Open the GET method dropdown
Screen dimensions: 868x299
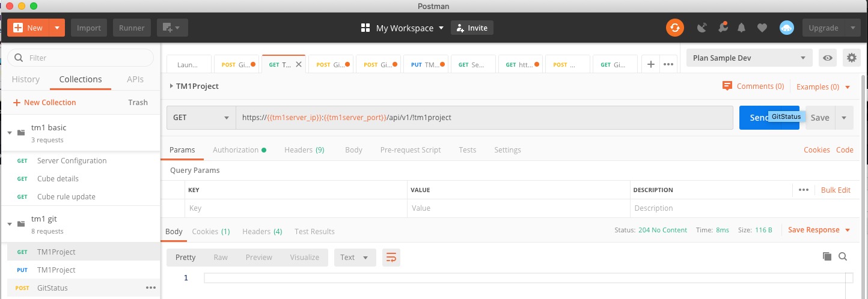201,118
